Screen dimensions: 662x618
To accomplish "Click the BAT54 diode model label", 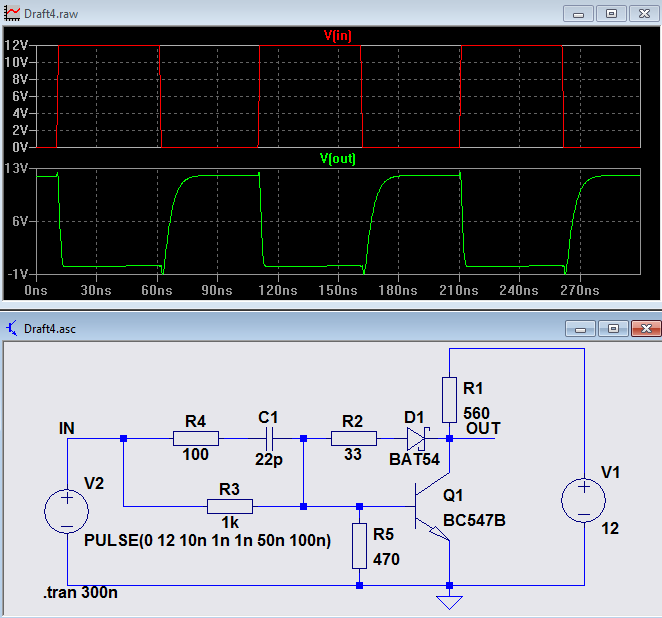I will pyautogui.click(x=413, y=458).
